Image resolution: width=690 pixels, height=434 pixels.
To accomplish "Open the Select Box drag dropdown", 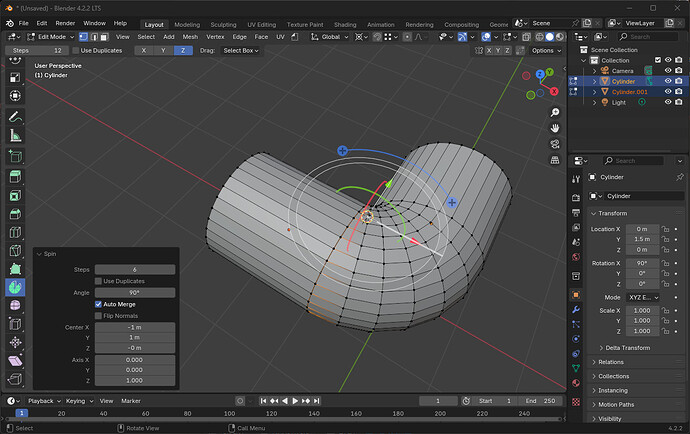I will coord(241,51).
